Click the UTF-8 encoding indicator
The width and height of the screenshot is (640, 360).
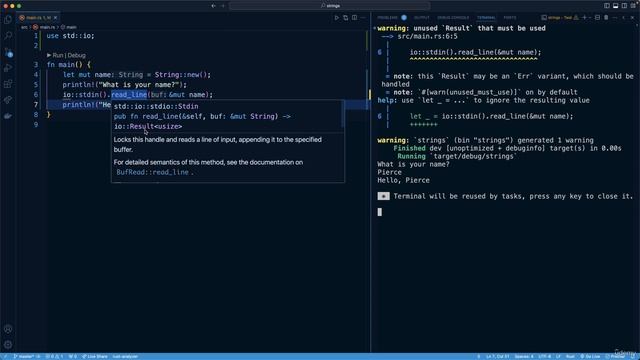(x=544, y=356)
